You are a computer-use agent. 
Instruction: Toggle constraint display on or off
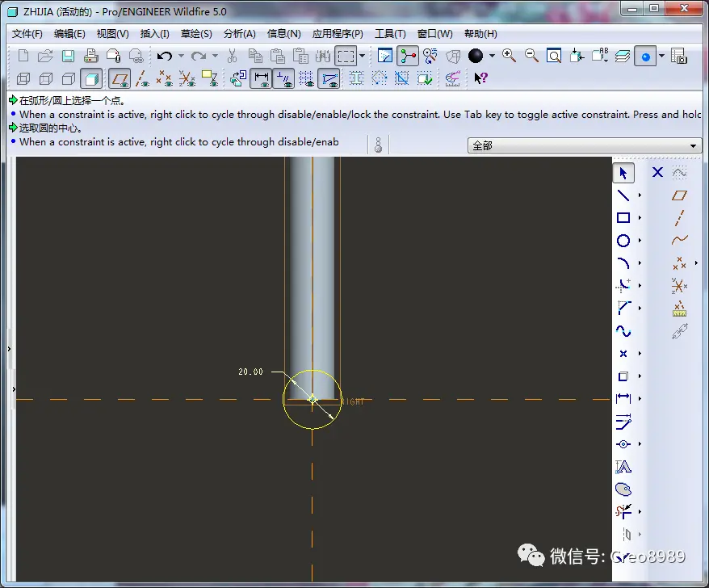point(284,78)
